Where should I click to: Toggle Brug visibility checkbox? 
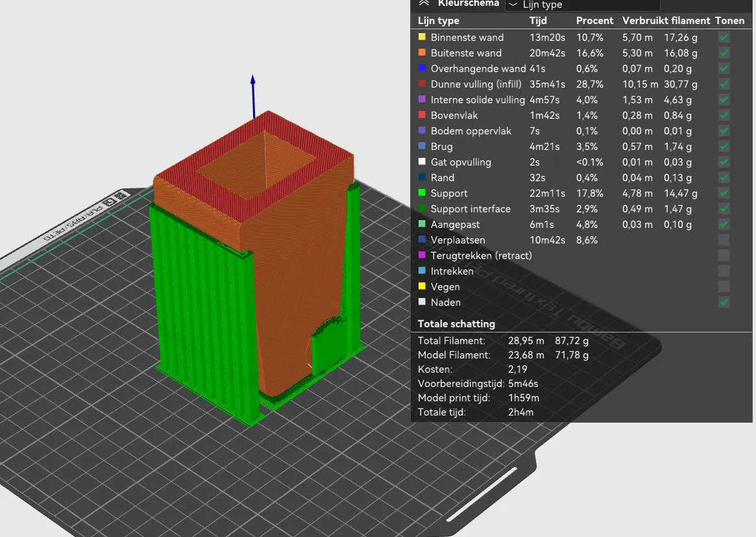[x=723, y=147]
